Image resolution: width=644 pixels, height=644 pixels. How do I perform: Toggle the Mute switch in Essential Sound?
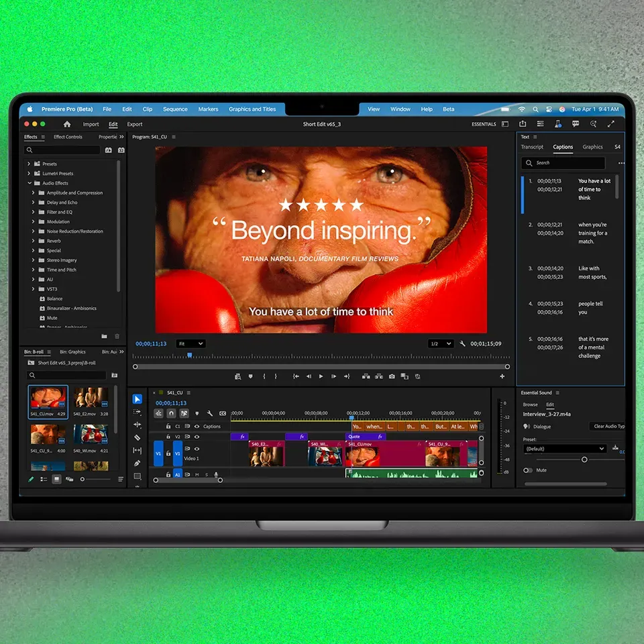coord(528,470)
